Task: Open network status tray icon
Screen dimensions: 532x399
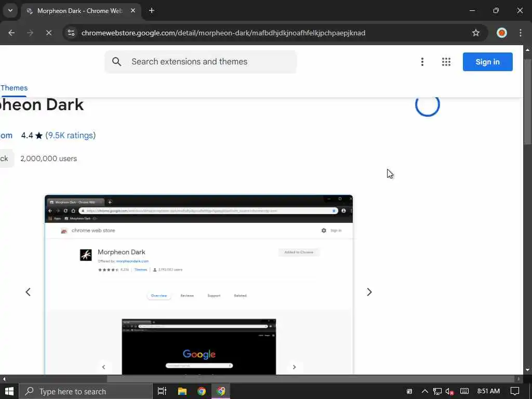Action: pyautogui.click(x=437, y=391)
